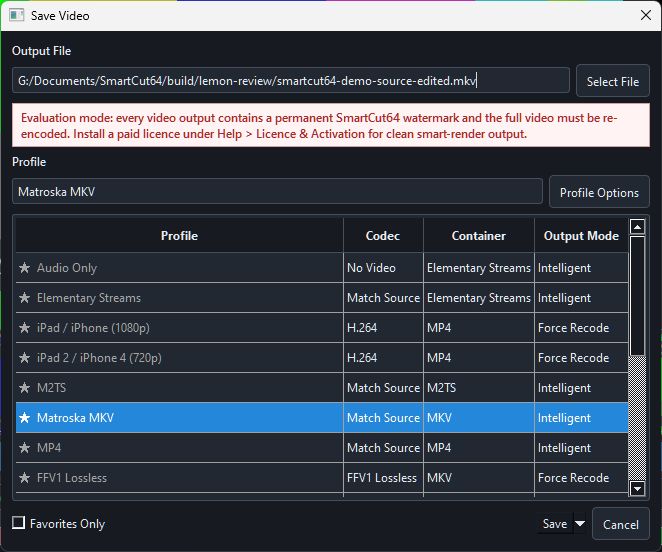Click the profile list scrollbar thumb
The image size is (662, 552).
pyautogui.click(x=637, y=296)
